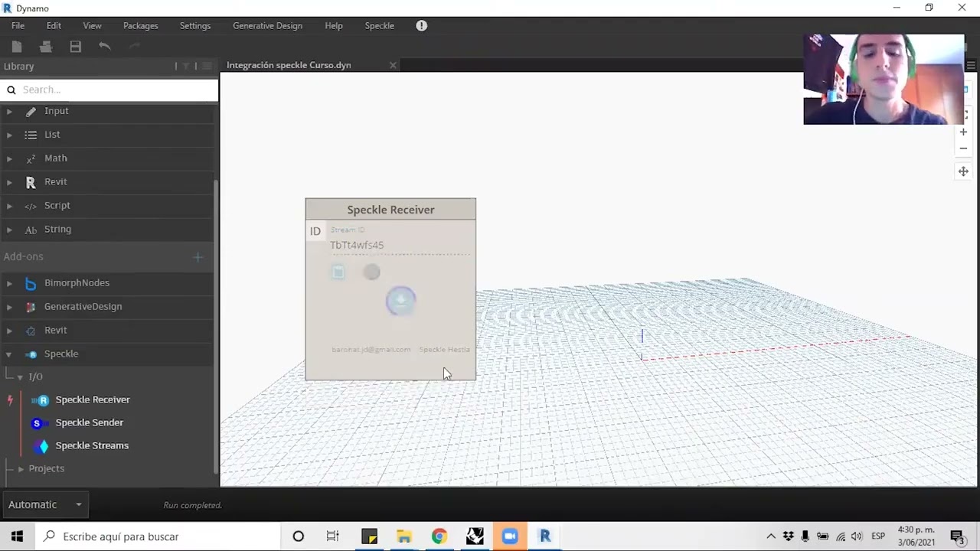Toggle the grey auto-receive circle in Speckle Receiver
980x551 pixels.
371,272
